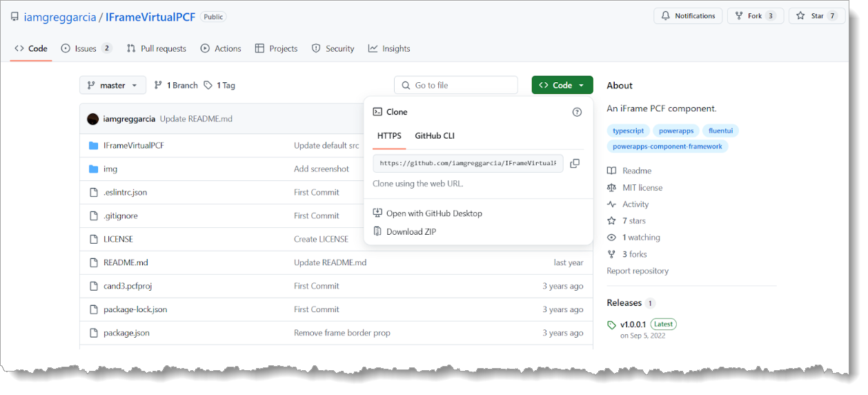
Task: View the 1 Branch link
Action: pyautogui.click(x=176, y=85)
